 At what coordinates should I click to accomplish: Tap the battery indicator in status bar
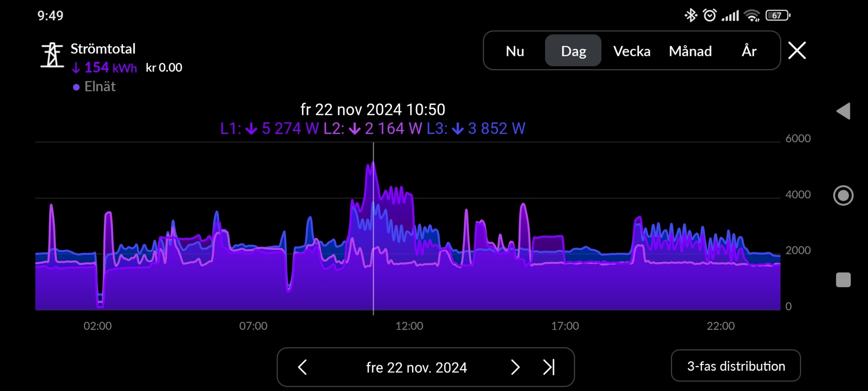[x=777, y=16]
